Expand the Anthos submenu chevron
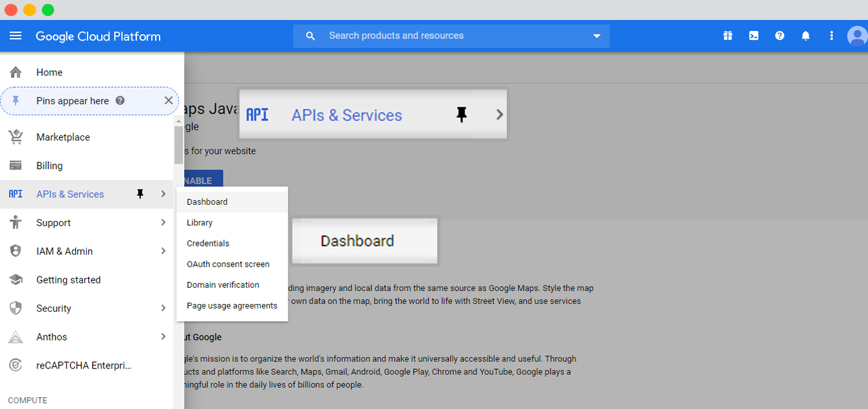Screen dimensions: 868x409 163,337
